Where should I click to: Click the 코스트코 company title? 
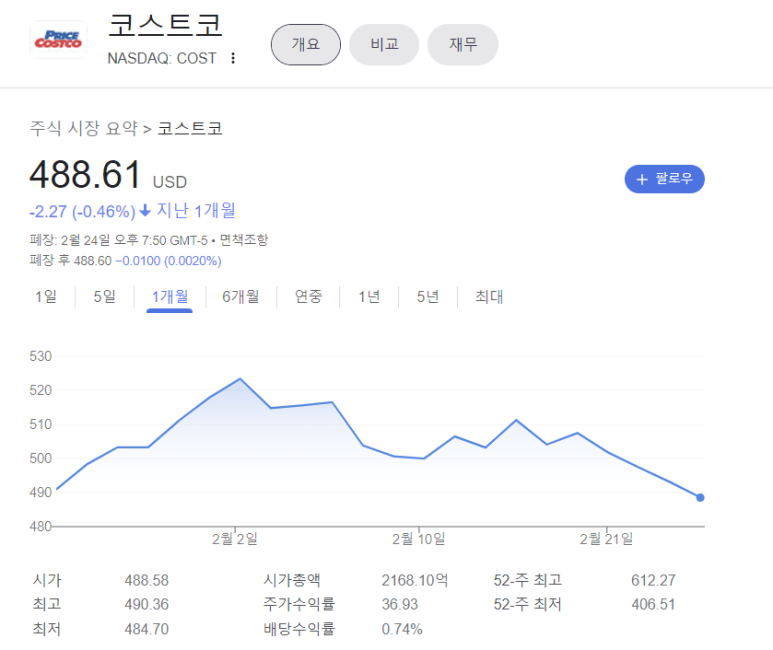point(165,26)
